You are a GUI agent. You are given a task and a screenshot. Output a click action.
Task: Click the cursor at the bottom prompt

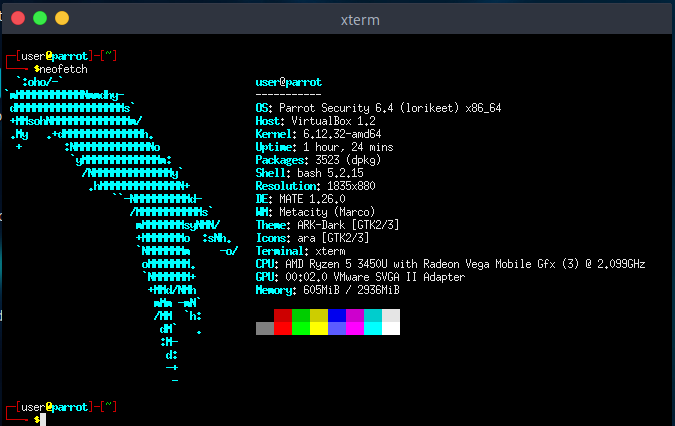coord(43,419)
